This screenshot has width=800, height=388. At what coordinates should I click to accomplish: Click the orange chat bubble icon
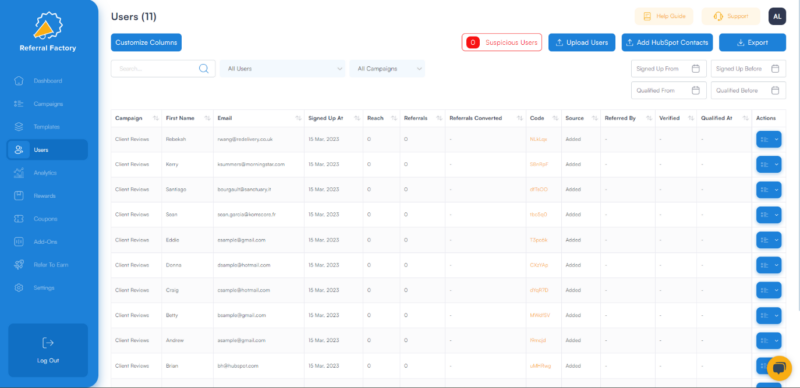(779, 368)
